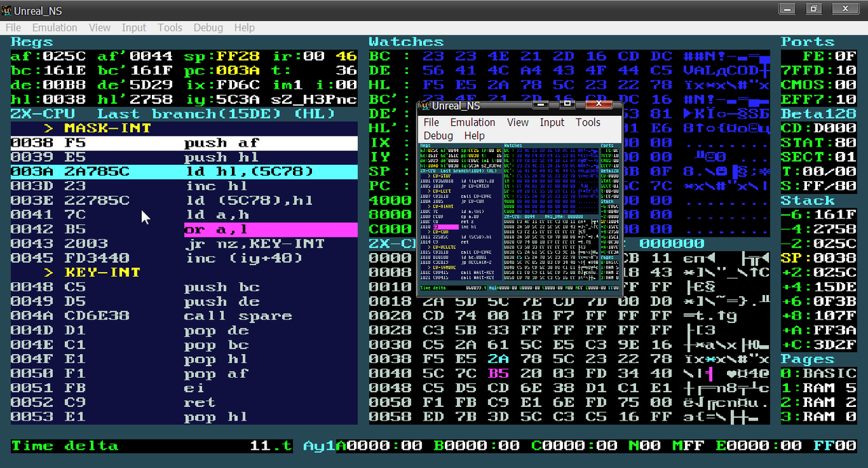Image resolution: width=868 pixels, height=468 pixels.
Task: Open Tools menu in the main window
Action: click(x=170, y=28)
